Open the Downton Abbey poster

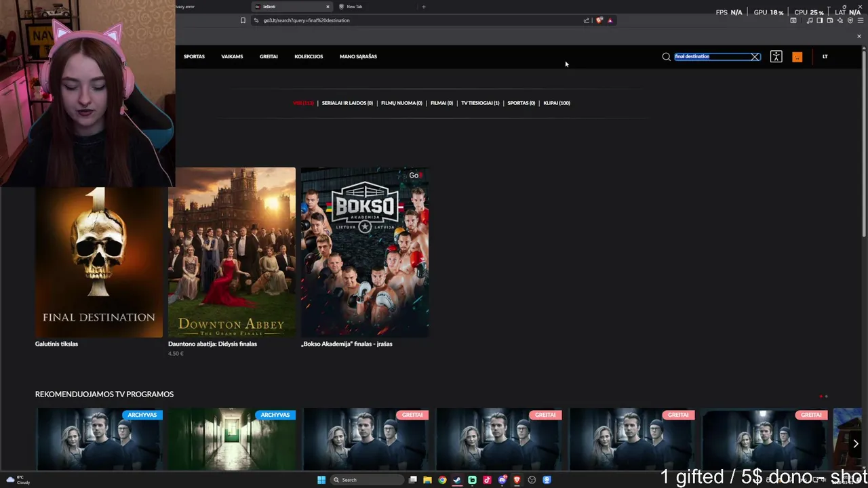232,252
